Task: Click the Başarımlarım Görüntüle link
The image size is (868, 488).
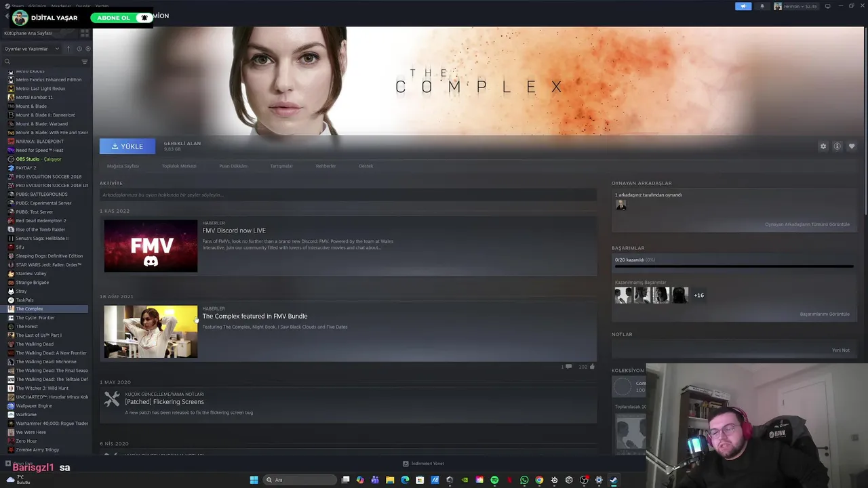Action: tap(825, 314)
